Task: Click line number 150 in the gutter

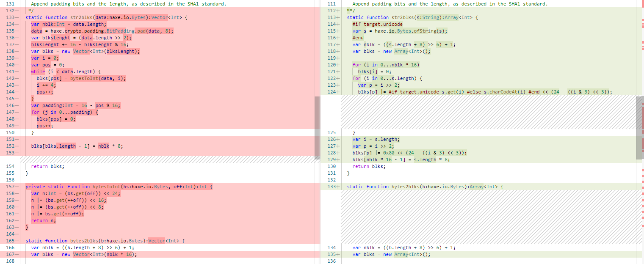Action: pyautogui.click(x=10, y=132)
